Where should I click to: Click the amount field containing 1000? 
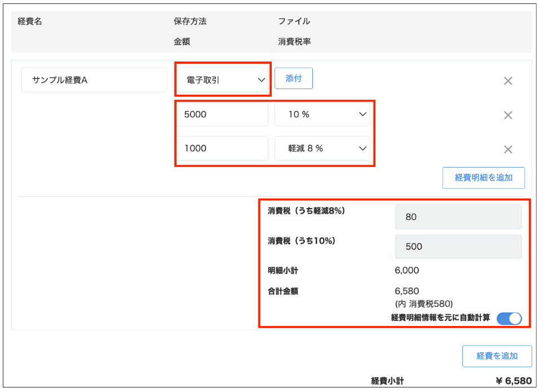223,148
